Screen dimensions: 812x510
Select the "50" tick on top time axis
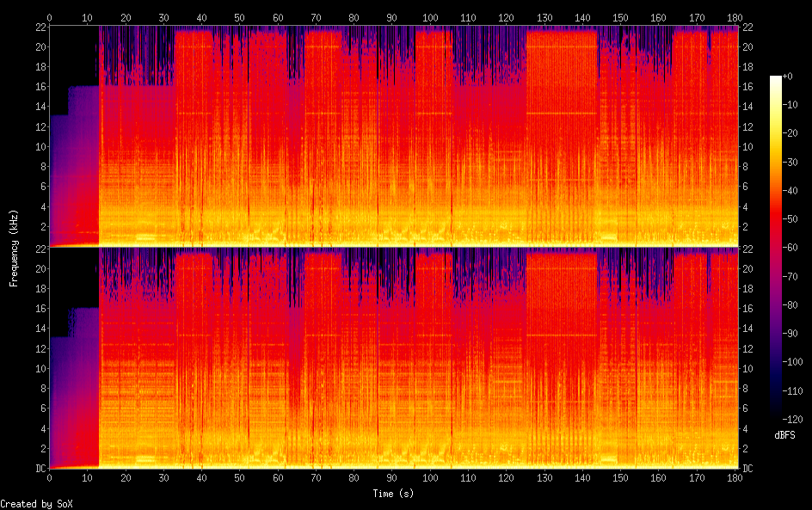coord(240,16)
